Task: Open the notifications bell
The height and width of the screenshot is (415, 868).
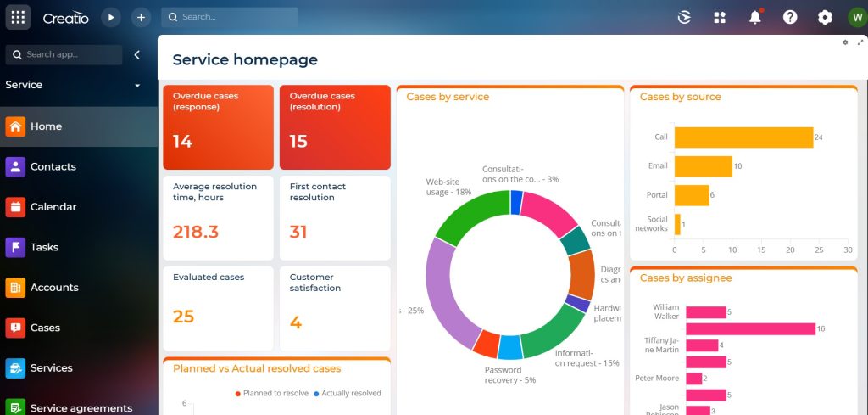Action: [x=754, y=17]
